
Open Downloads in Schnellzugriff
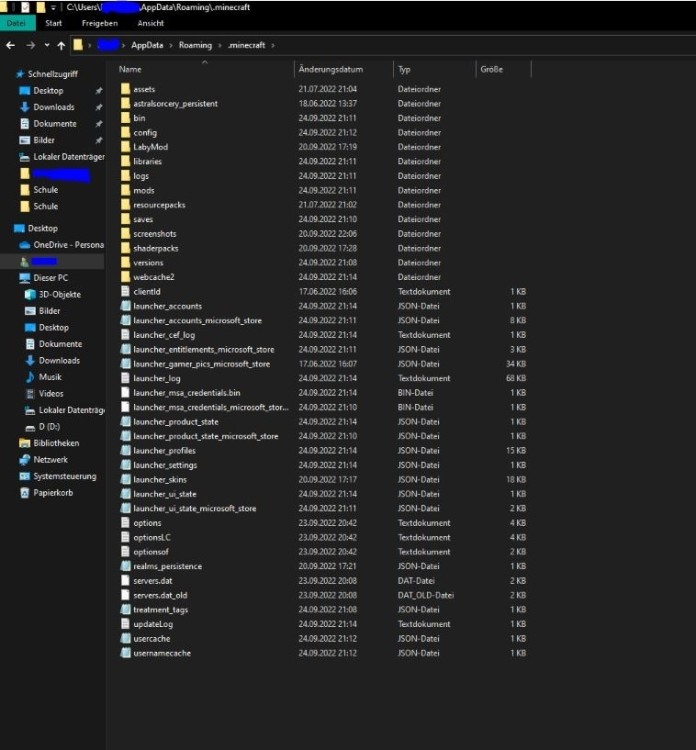[54, 107]
